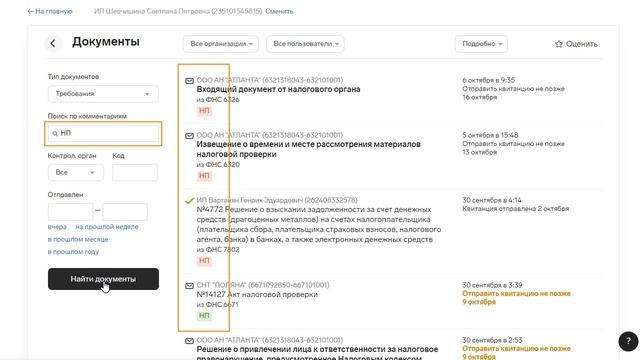Click green checkmark of ИП Вартанян row
Image resolution: width=640 pixels, height=360 pixels.
(x=189, y=201)
